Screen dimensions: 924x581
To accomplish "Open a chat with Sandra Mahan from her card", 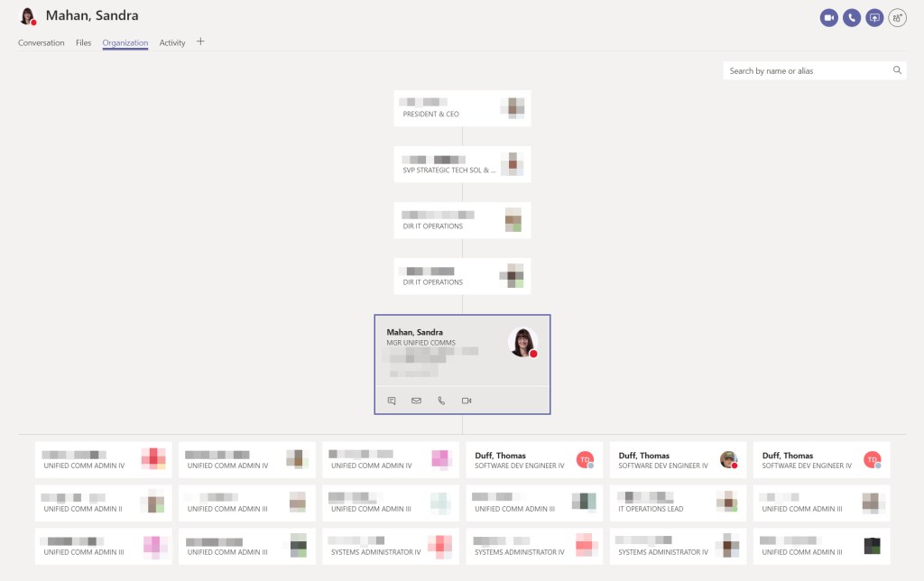I will point(391,400).
